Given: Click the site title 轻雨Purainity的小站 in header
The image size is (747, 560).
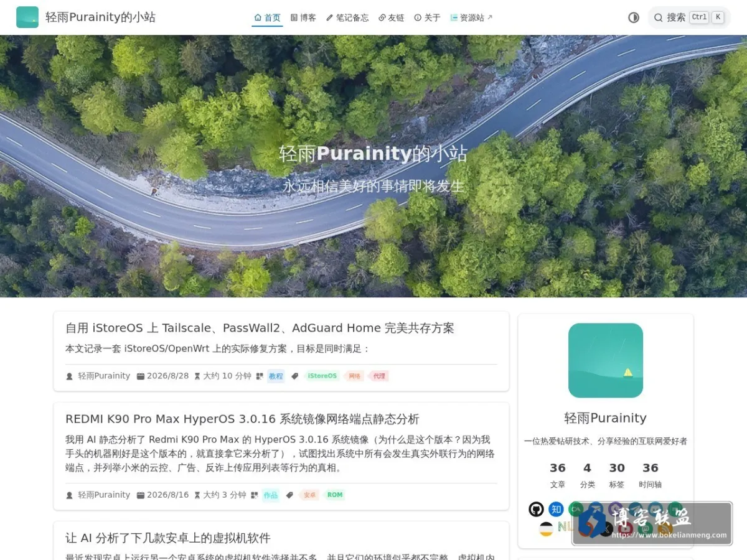Looking at the screenshot, I should click(100, 17).
